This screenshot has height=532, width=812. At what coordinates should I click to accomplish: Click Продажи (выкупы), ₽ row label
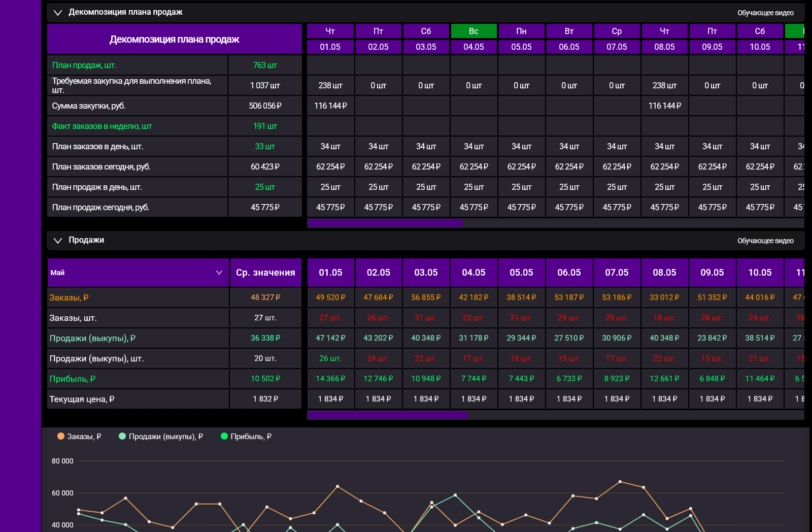tap(92, 338)
